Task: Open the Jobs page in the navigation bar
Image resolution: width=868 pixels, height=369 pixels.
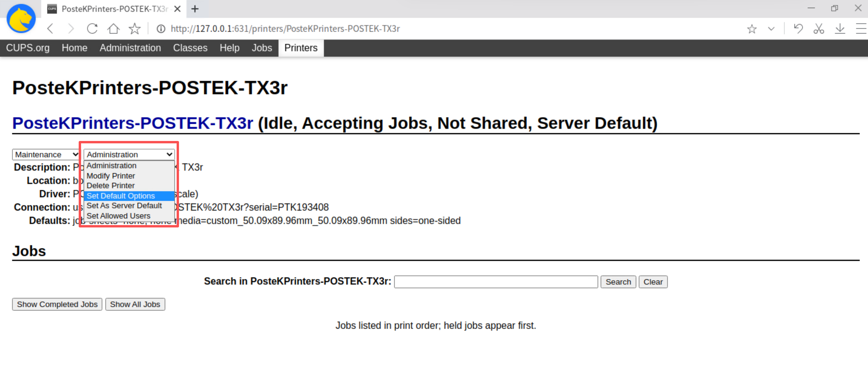Action: point(262,48)
